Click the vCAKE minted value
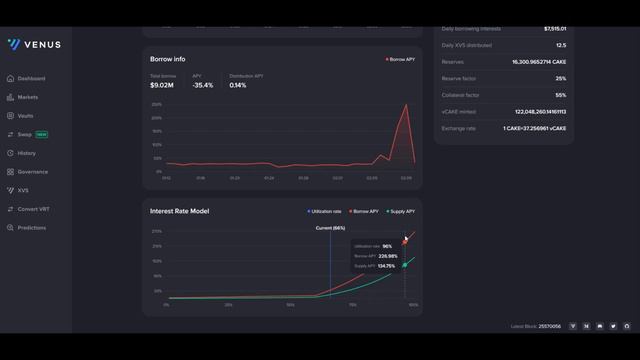Screen dimensions: 640x360 pos(540,112)
